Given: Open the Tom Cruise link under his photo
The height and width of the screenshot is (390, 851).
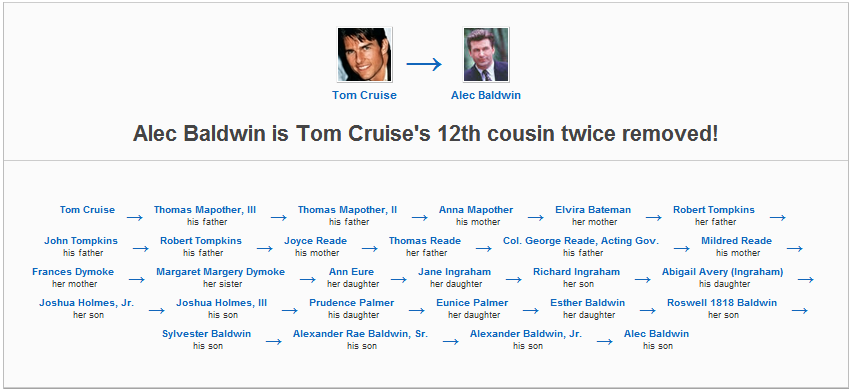Looking at the screenshot, I should [364, 95].
